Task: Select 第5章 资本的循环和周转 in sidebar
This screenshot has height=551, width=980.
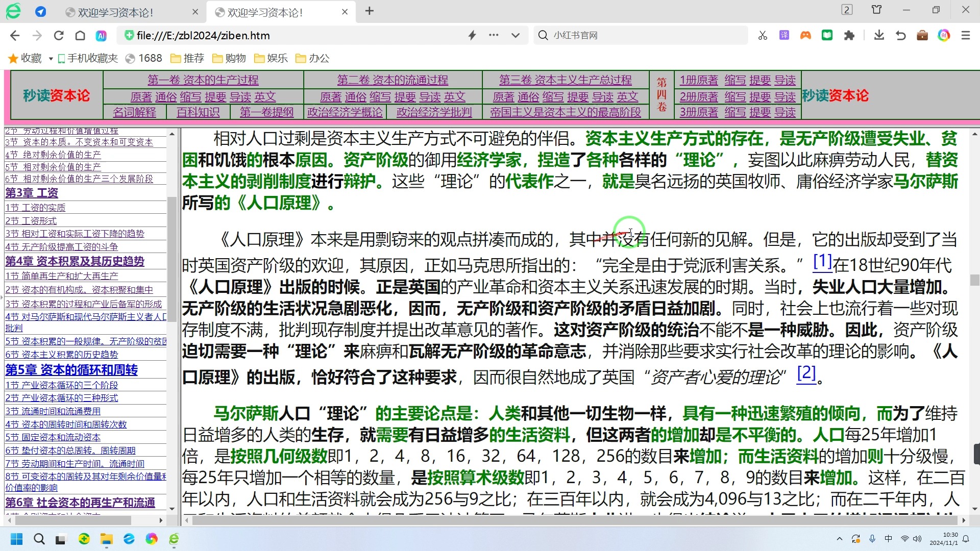Action: pyautogui.click(x=71, y=370)
